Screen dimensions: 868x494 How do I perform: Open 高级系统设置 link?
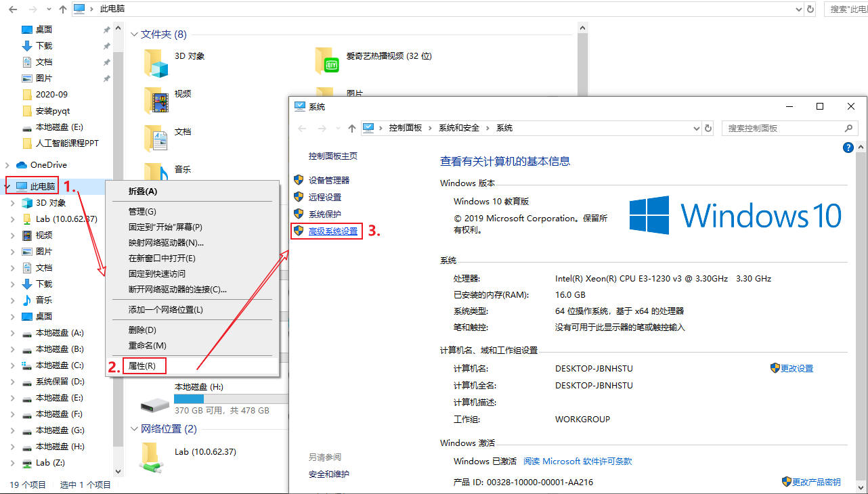click(x=333, y=231)
